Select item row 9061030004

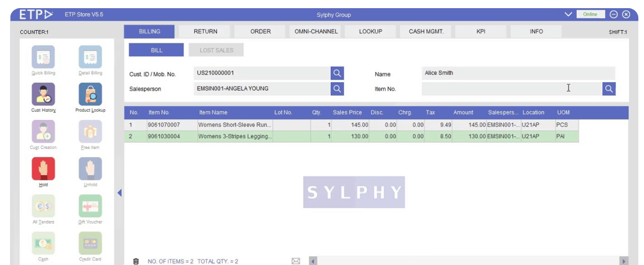point(352,137)
